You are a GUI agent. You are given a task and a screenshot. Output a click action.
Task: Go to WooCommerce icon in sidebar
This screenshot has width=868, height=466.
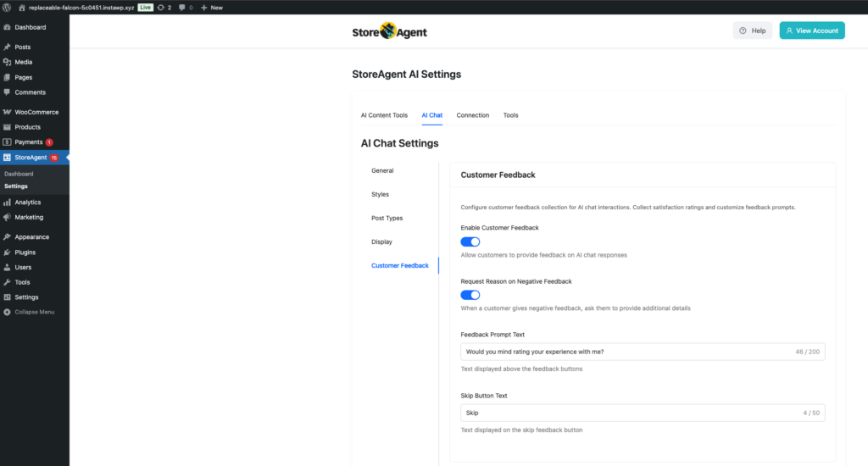(7, 112)
